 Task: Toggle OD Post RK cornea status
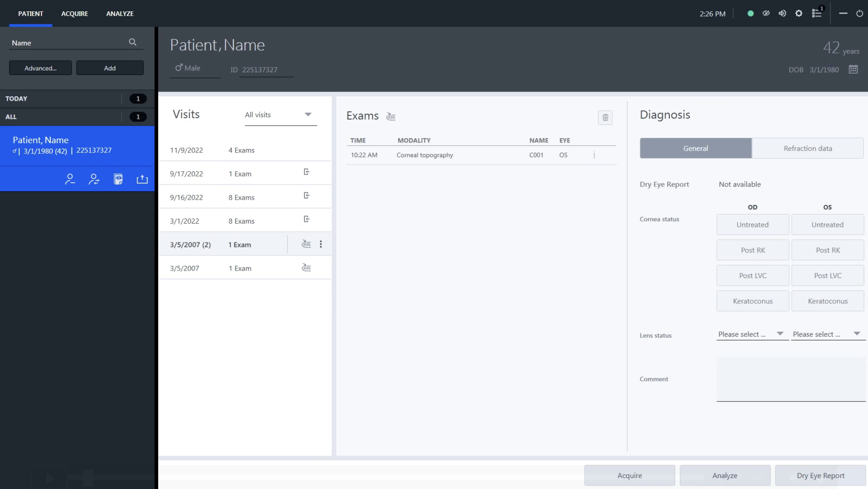753,250
